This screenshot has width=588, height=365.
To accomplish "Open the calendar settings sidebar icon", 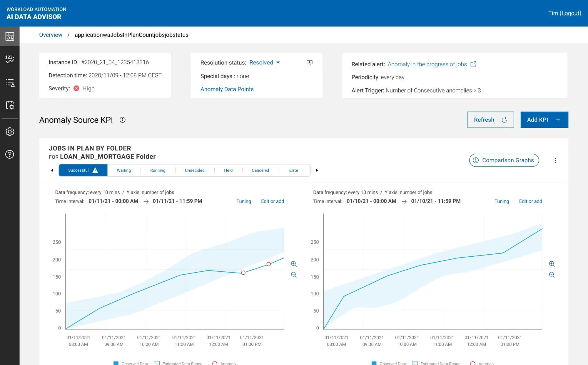I will tap(10, 105).
